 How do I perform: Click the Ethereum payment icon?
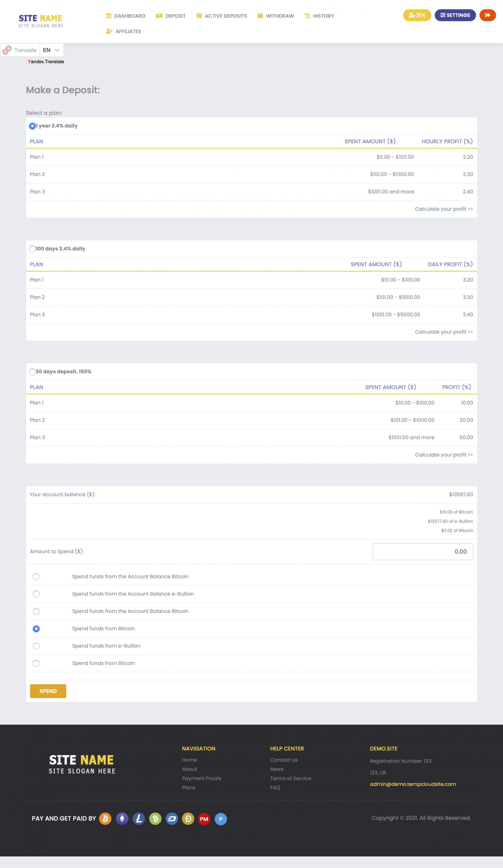[x=122, y=818]
